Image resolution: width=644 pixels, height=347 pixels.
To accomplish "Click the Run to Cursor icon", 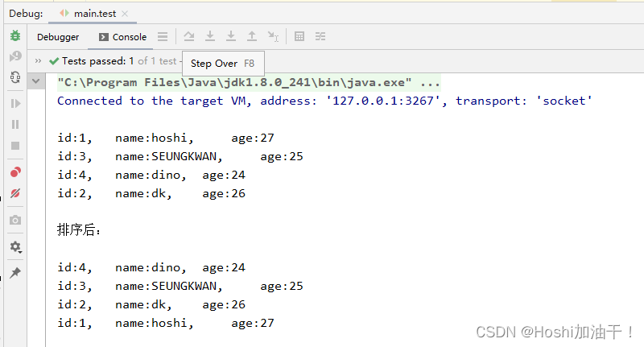I will point(273,36).
